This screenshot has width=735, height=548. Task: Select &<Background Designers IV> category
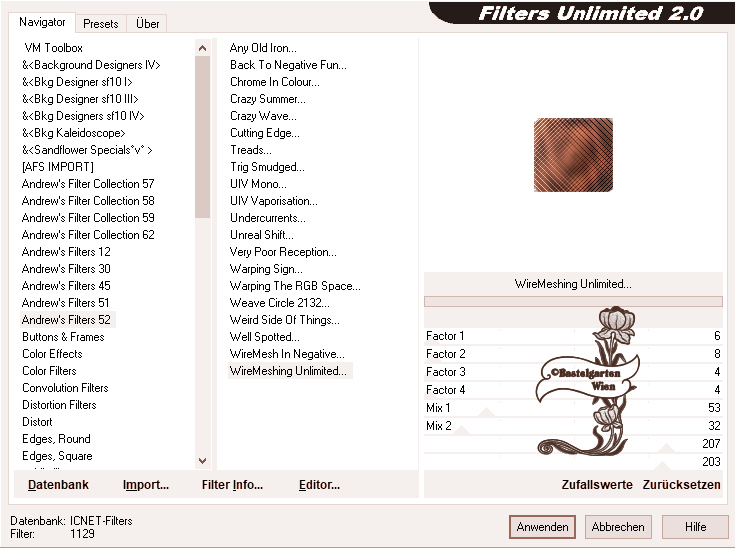click(x=91, y=65)
